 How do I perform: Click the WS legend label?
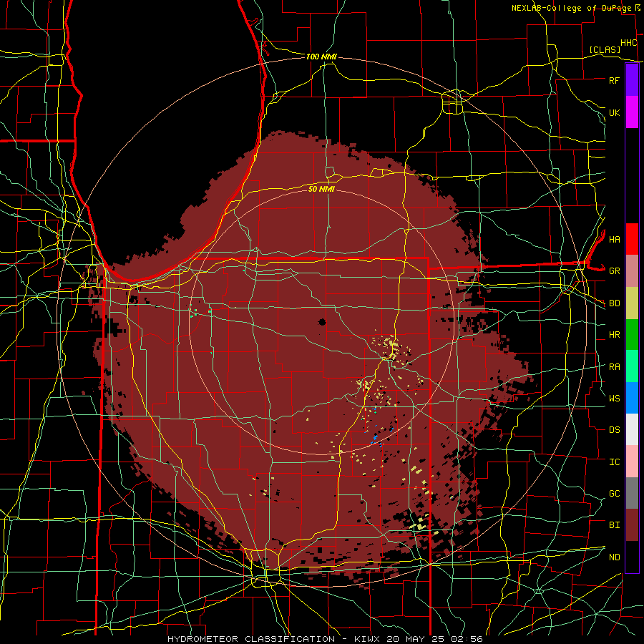[614, 399]
